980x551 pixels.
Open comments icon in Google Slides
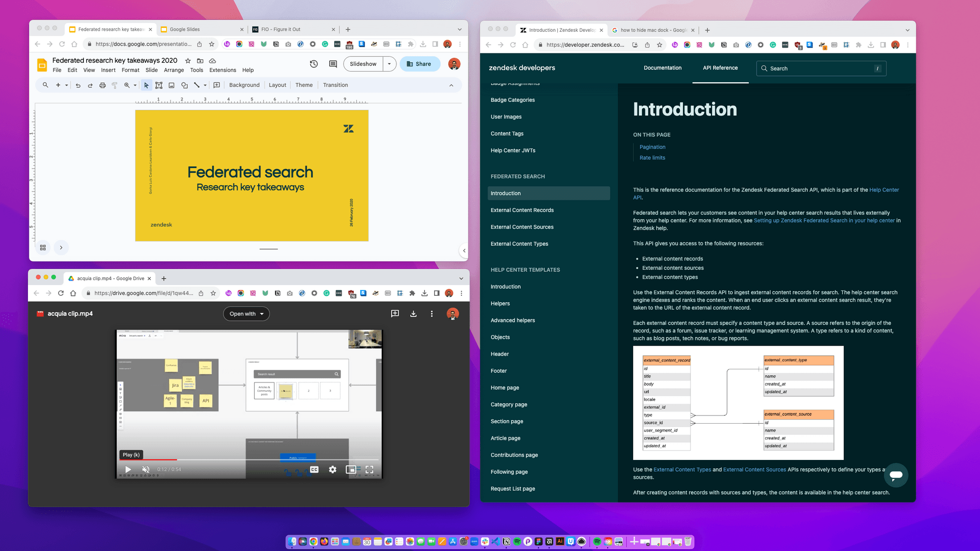click(333, 64)
